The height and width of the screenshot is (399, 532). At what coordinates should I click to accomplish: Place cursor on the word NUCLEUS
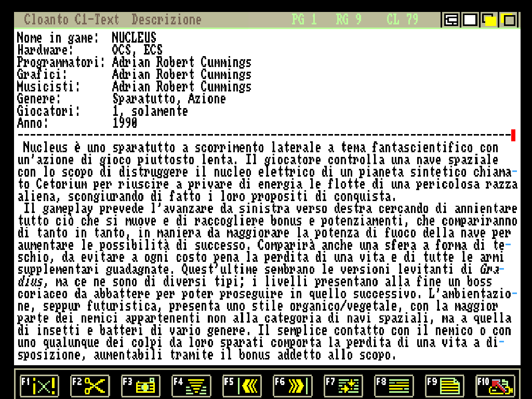tap(134, 37)
